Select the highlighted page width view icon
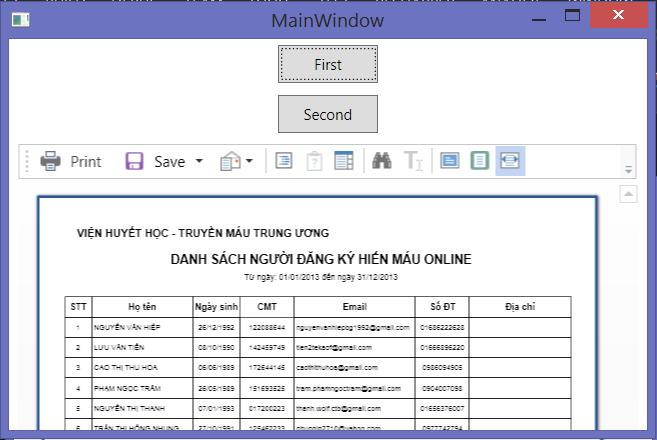Screen dimensions: 657x440 tap(510, 161)
